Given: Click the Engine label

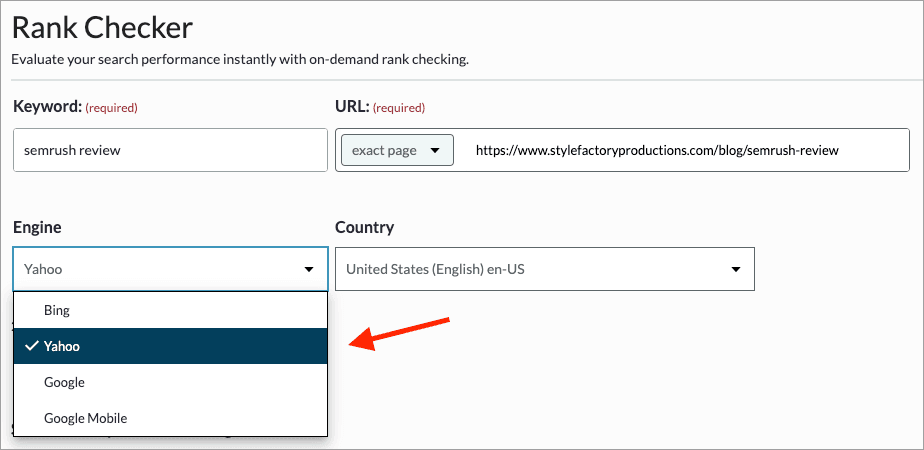Looking at the screenshot, I should [x=37, y=227].
